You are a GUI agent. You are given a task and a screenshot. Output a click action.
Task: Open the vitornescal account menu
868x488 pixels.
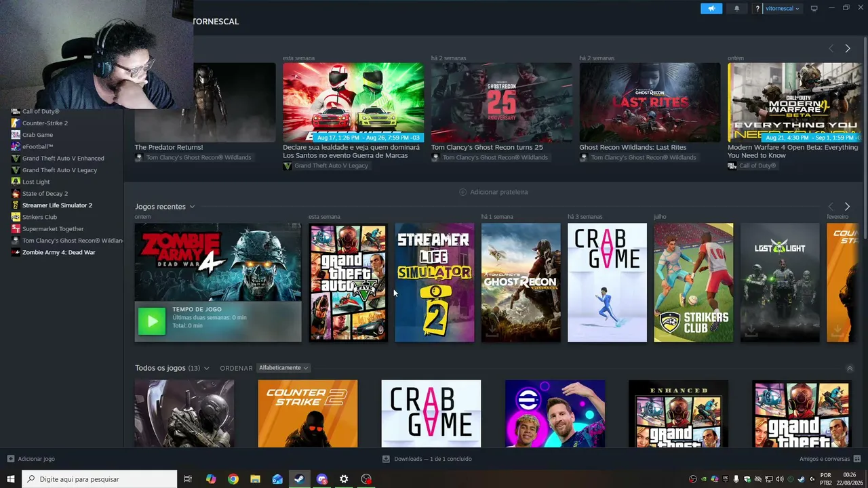click(783, 9)
